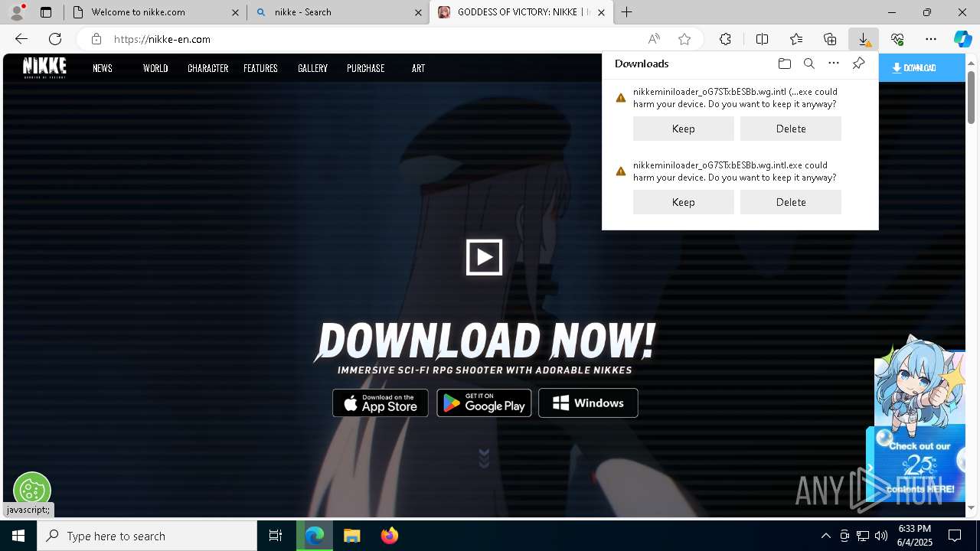Close the 'Welcome to nikke.com' tab
The image size is (980, 551).
pyautogui.click(x=236, y=12)
